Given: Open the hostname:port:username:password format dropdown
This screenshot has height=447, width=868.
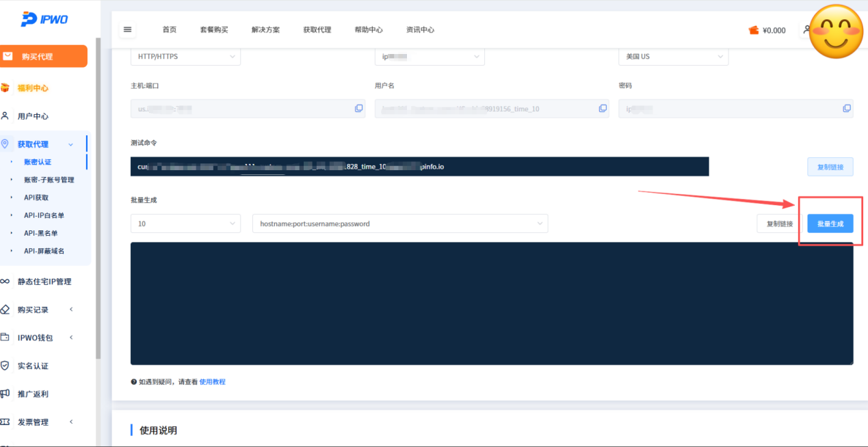Looking at the screenshot, I should (400, 223).
